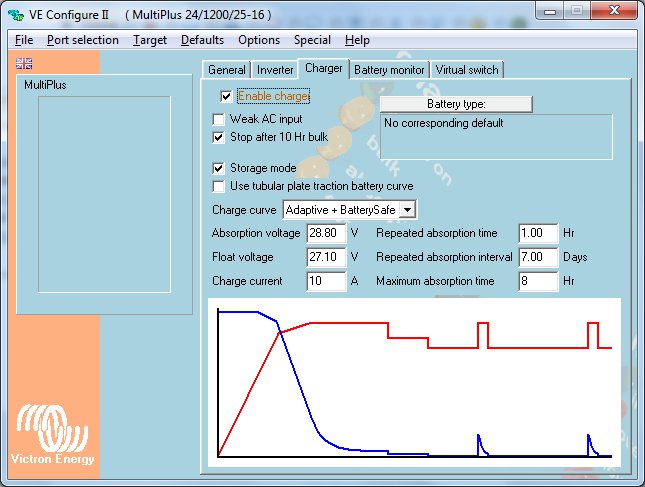Click the Float voltage field showing 27.10
645x487 pixels.
tap(327, 257)
